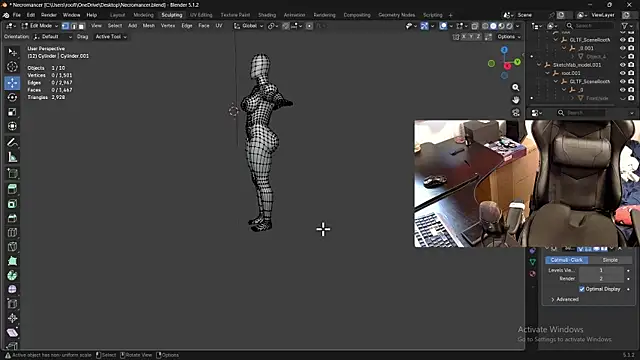Select the Spin tool

click(12, 275)
